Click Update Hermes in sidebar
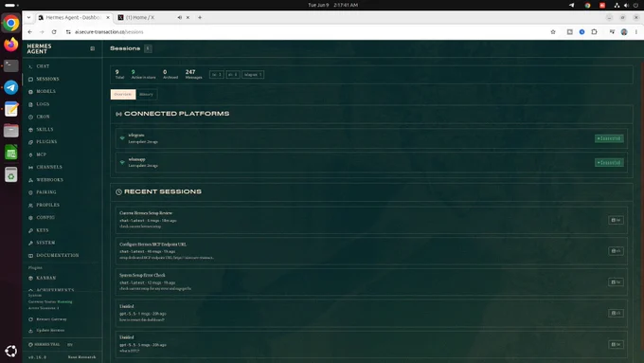 tap(50, 330)
